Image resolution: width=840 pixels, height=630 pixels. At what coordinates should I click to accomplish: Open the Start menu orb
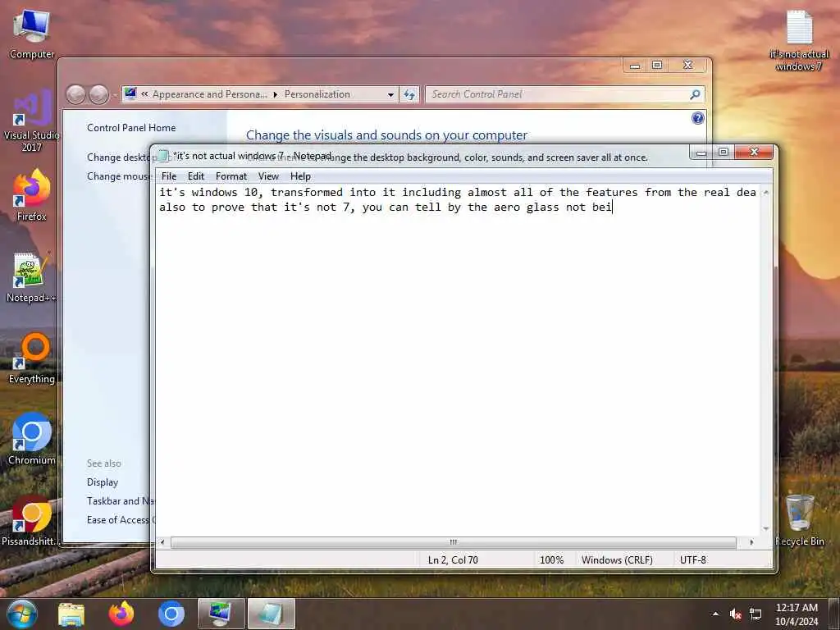pos(21,614)
